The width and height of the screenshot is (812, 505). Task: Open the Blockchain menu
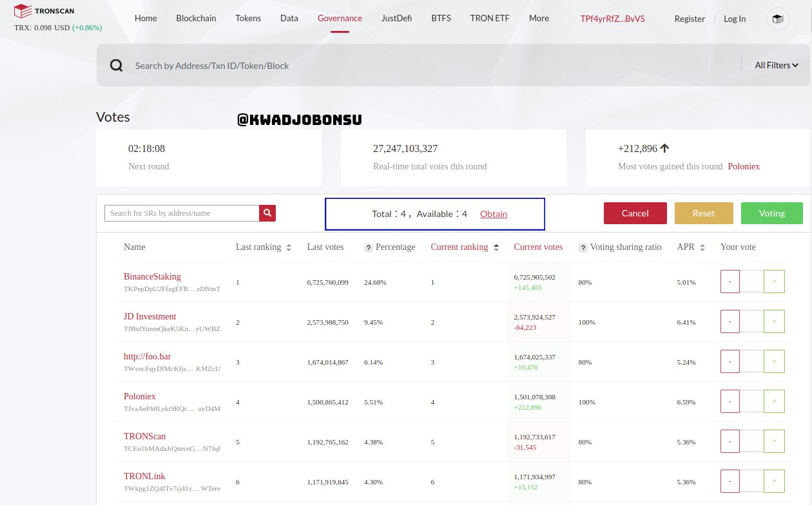tap(196, 18)
